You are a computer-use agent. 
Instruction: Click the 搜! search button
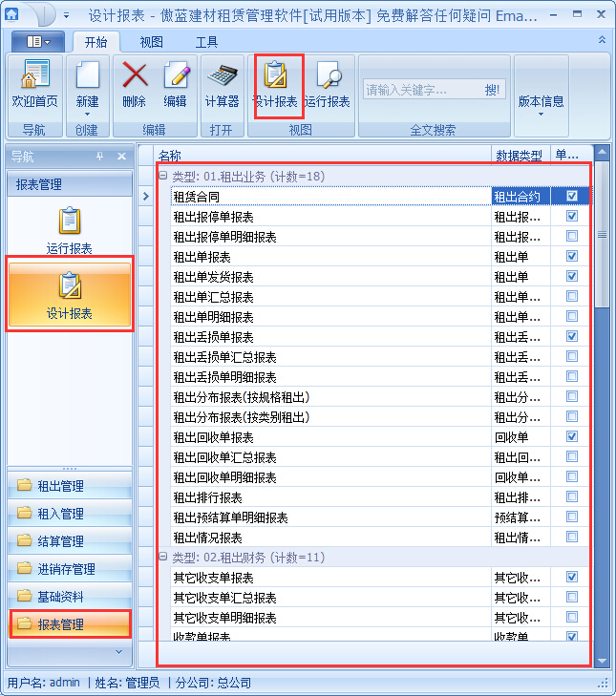(492, 90)
